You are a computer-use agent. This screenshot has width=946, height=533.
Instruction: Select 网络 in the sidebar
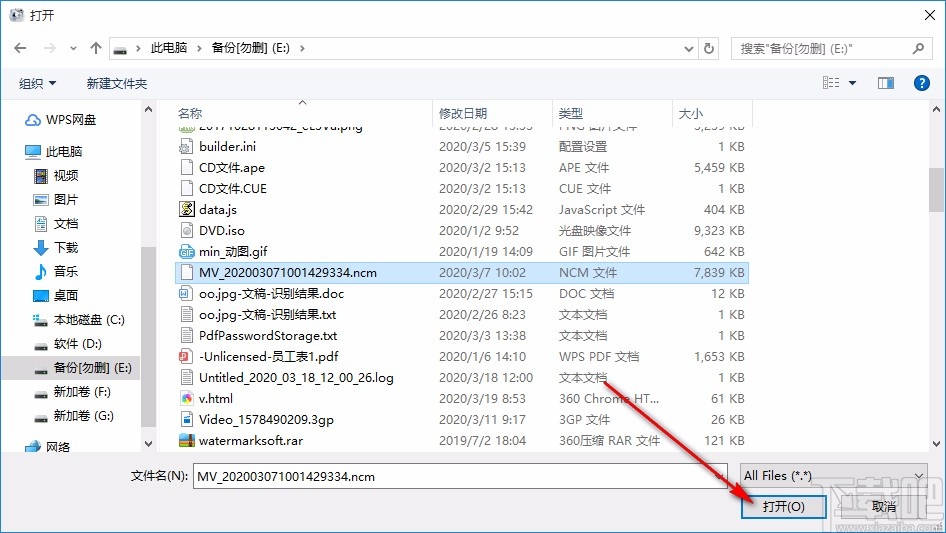pos(48,447)
